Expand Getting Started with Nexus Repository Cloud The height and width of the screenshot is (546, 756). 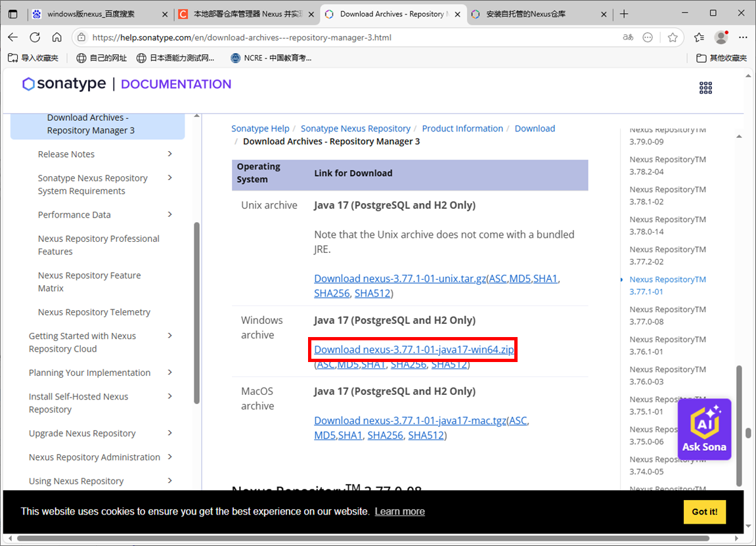point(169,336)
